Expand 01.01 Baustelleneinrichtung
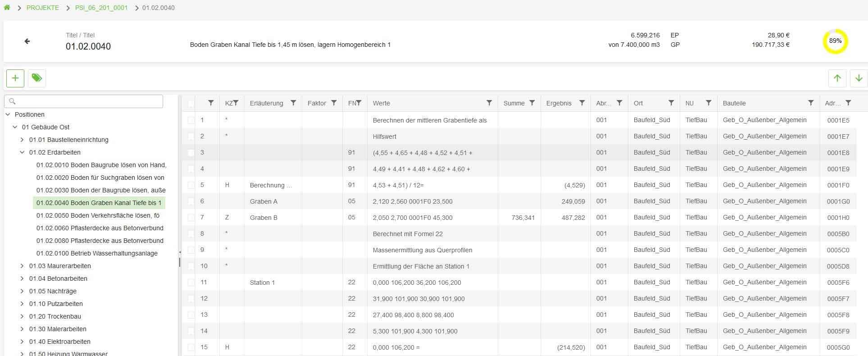Image resolution: width=868 pixels, height=356 pixels. click(x=22, y=140)
